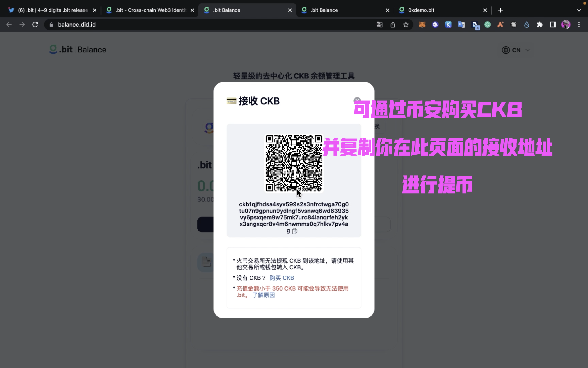This screenshot has height=368, width=588.
Task: Open a new browser tab
Action: click(x=500, y=10)
